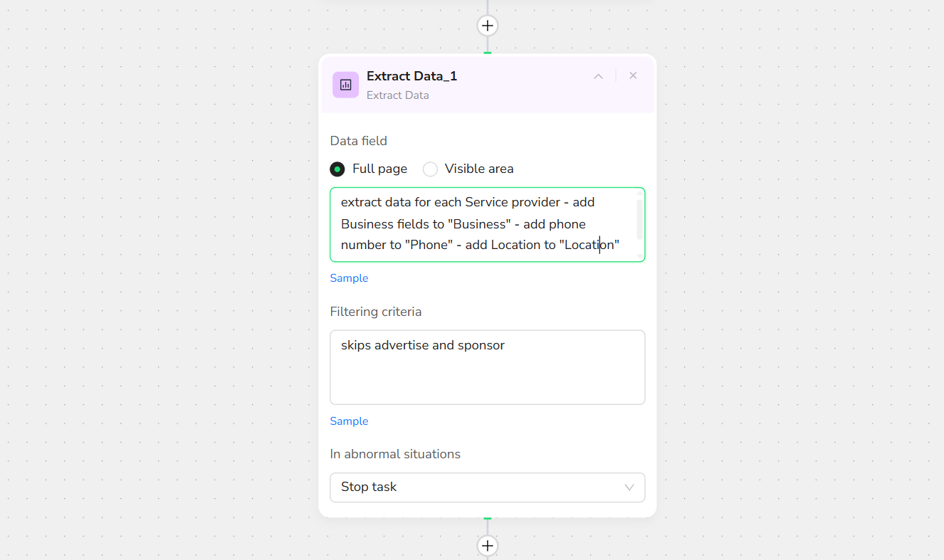This screenshot has height=560, width=944.
Task: Click the green connector on node's top edge
Action: click(x=487, y=53)
